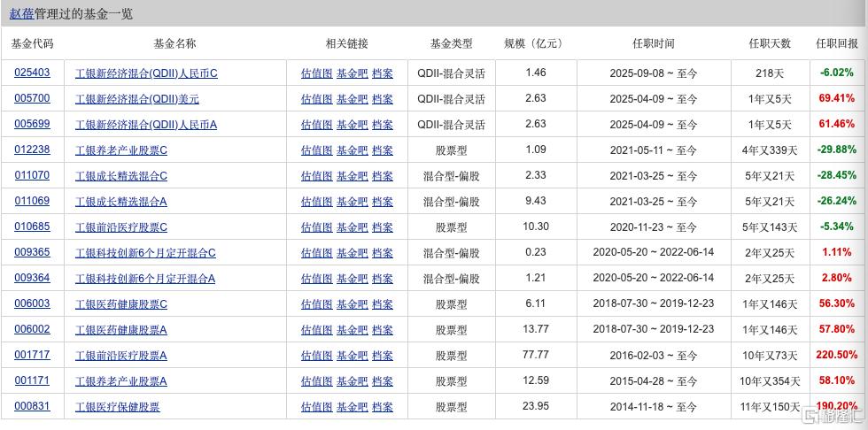View 估值图 for 工银医药健康股票A
This screenshot has width=868, height=430.
coord(317,329)
